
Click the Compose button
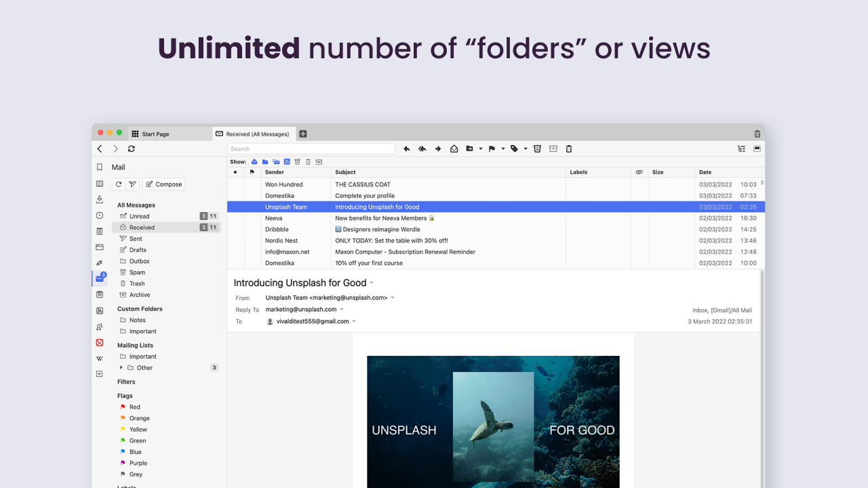[163, 184]
